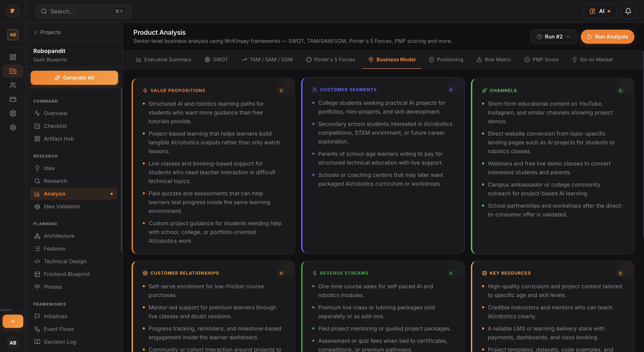
Task: Open the help support icon
Action: pos(13,113)
